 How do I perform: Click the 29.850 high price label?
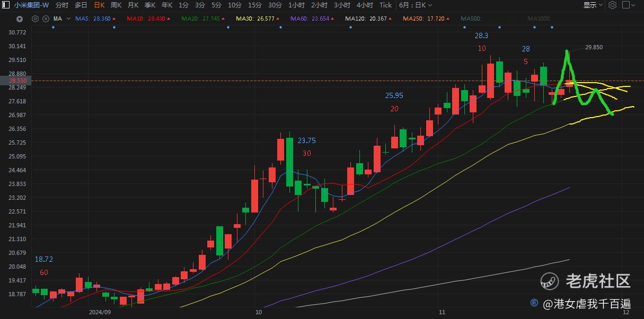click(x=594, y=47)
